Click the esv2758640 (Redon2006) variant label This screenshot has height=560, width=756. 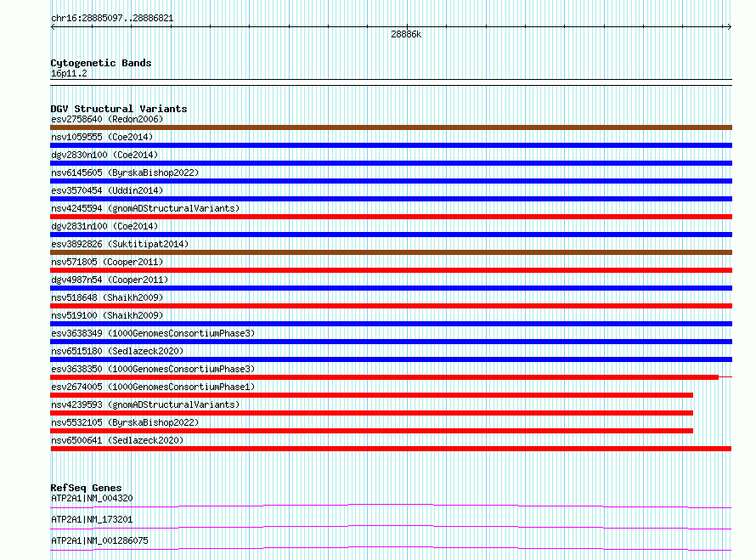pos(107,119)
